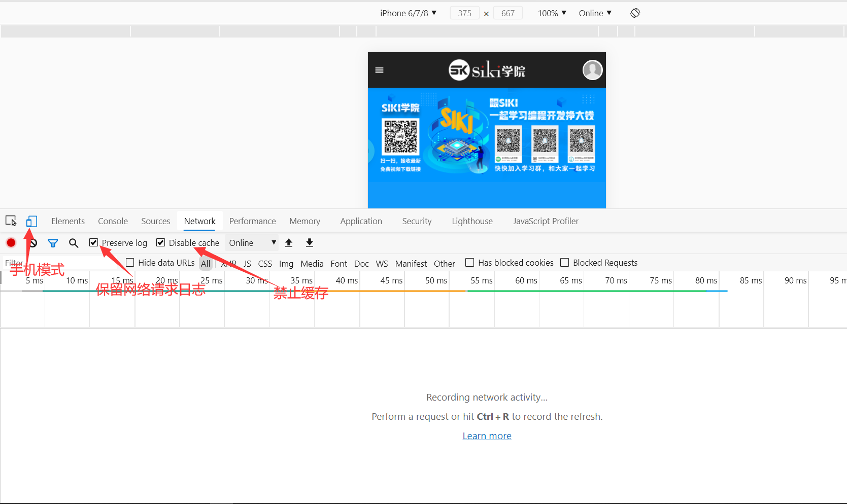Uncheck the Disable cache checkbox
Viewport: 847px width, 504px height.
[x=160, y=242]
